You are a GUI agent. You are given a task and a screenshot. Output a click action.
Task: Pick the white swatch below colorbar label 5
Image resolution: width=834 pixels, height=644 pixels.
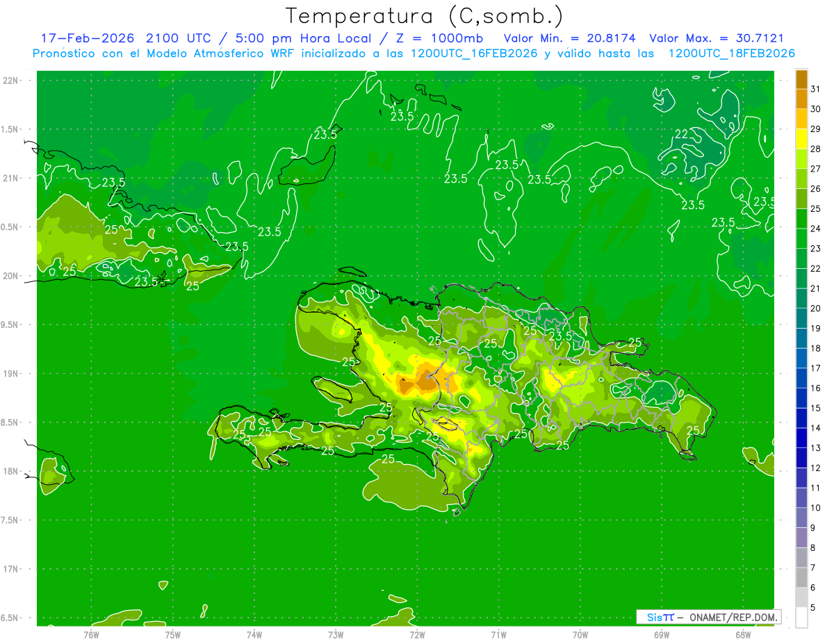pos(801,618)
